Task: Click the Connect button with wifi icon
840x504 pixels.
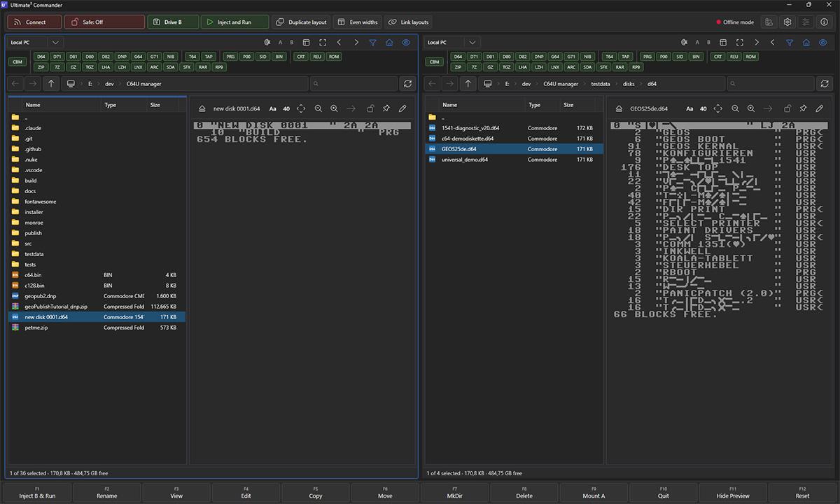Action: coord(34,22)
